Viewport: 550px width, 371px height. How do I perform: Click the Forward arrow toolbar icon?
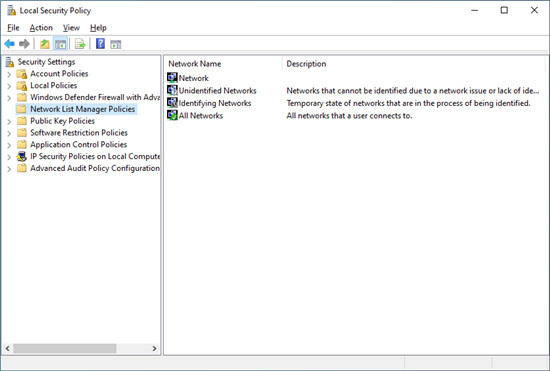[x=24, y=44]
